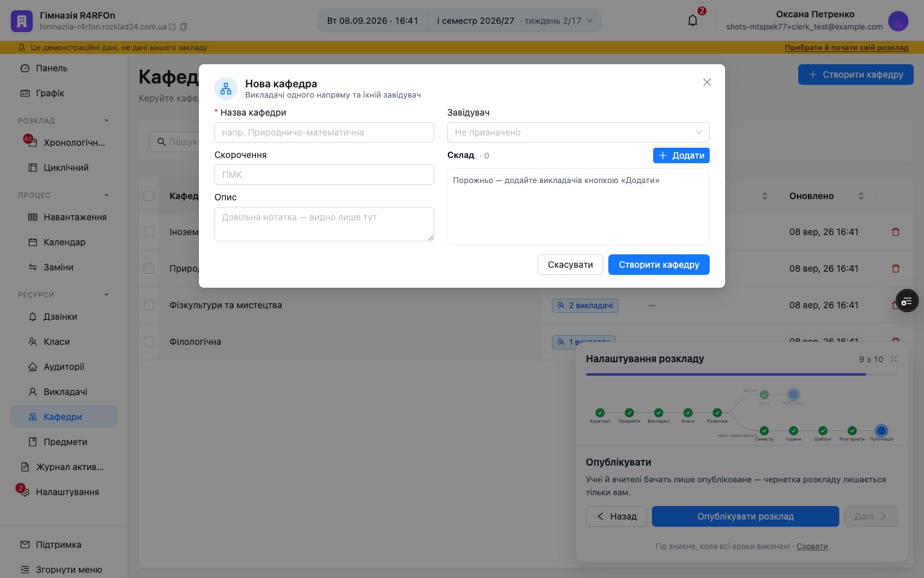Click the Семестр step checkmark in guide
Viewport: 924px width, 578px height.
point(764,430)
